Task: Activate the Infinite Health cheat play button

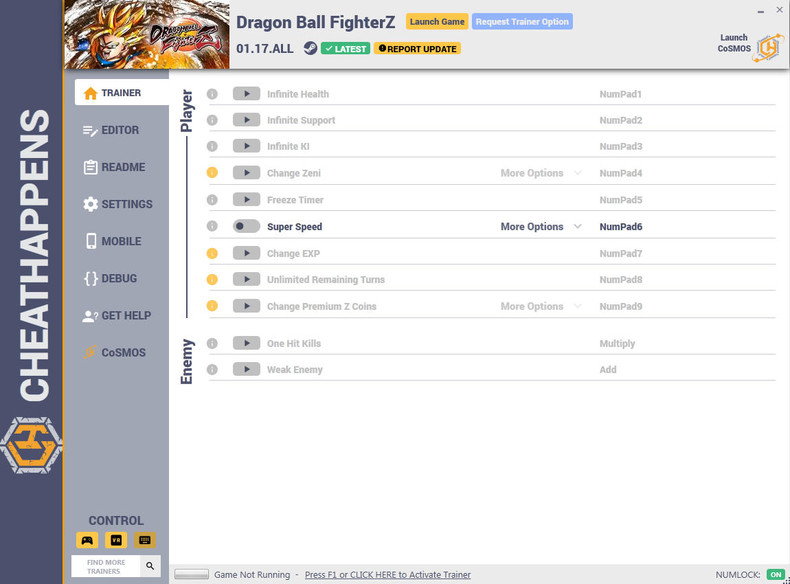Action: [246, 94]
